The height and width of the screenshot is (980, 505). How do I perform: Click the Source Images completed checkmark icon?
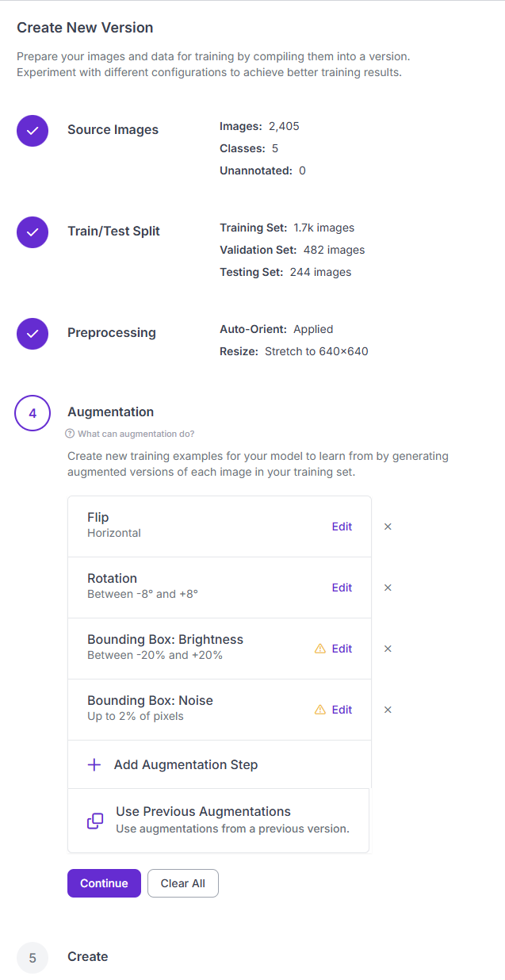click(32, 130)
